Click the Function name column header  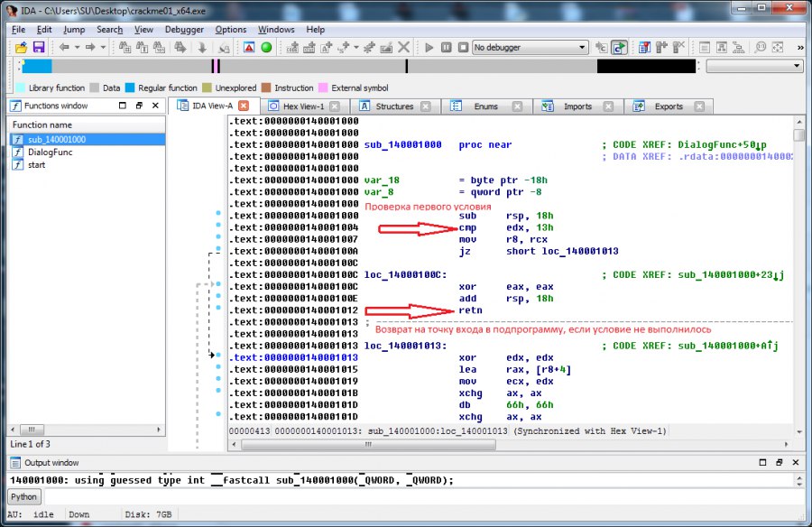[42, 125]
